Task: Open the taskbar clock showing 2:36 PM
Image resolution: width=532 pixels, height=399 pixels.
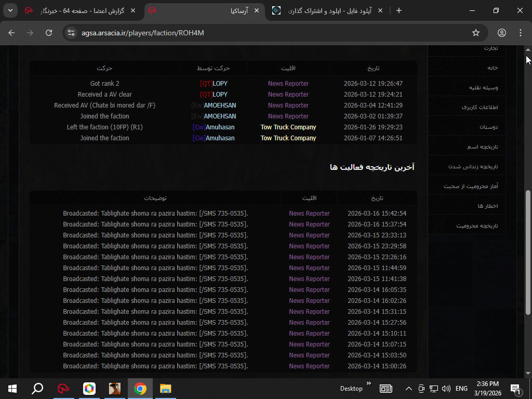Action: [x=487, y=389]
